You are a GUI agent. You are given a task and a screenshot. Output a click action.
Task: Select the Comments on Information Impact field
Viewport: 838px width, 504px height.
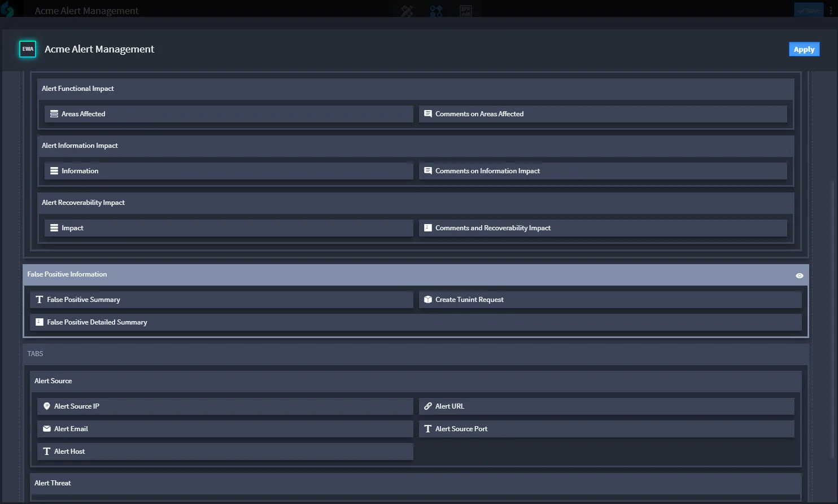click(603, 171)
